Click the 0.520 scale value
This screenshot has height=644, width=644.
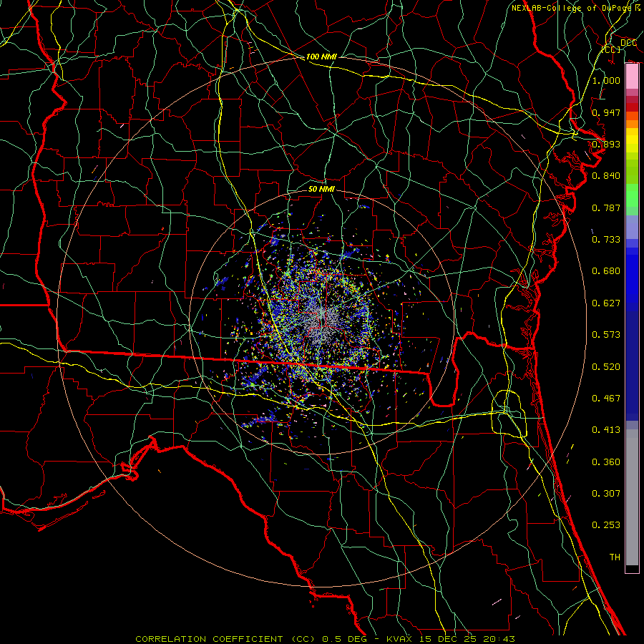(606, 367)
